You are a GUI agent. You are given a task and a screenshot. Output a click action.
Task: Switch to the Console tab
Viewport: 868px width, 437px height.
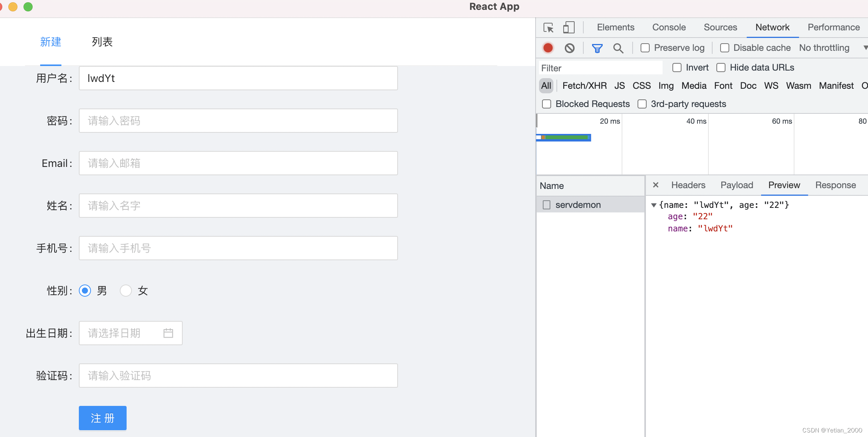[669, 27]
